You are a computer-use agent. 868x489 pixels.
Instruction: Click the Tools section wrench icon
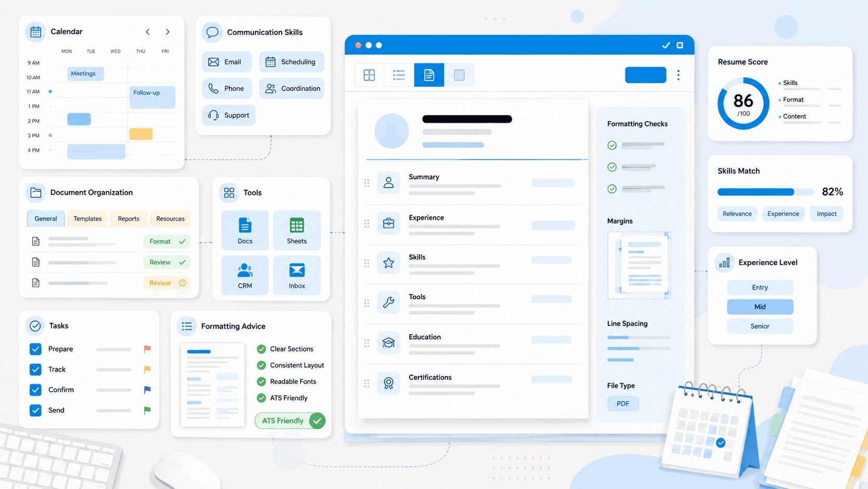pos(388,302)
